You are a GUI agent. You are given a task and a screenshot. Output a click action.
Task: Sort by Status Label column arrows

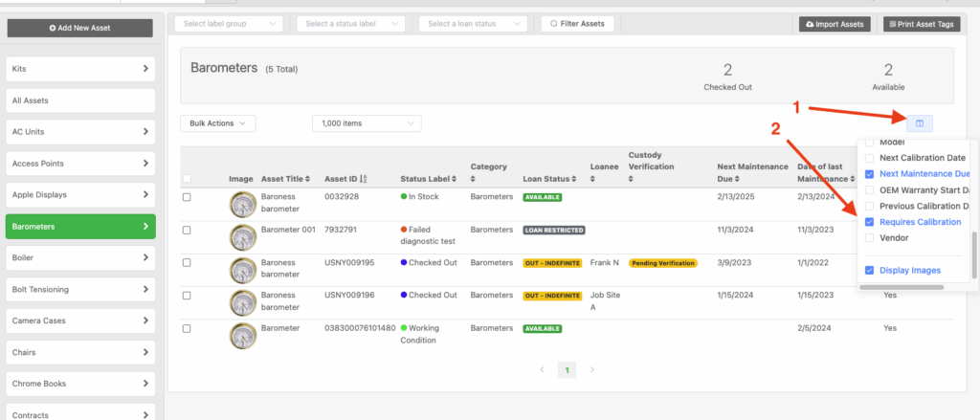click(x=454, y=179)
